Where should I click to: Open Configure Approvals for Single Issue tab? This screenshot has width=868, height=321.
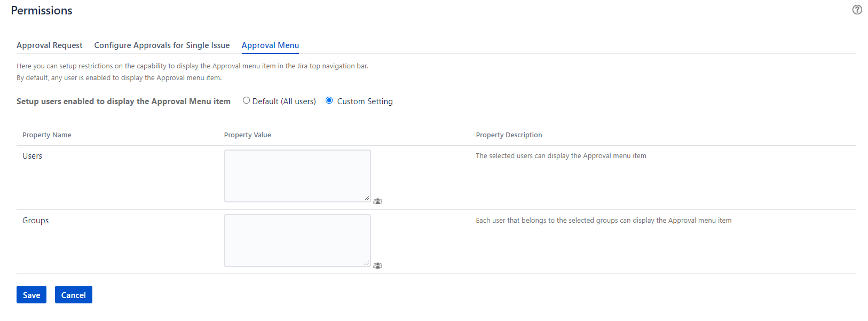(162, 45)
